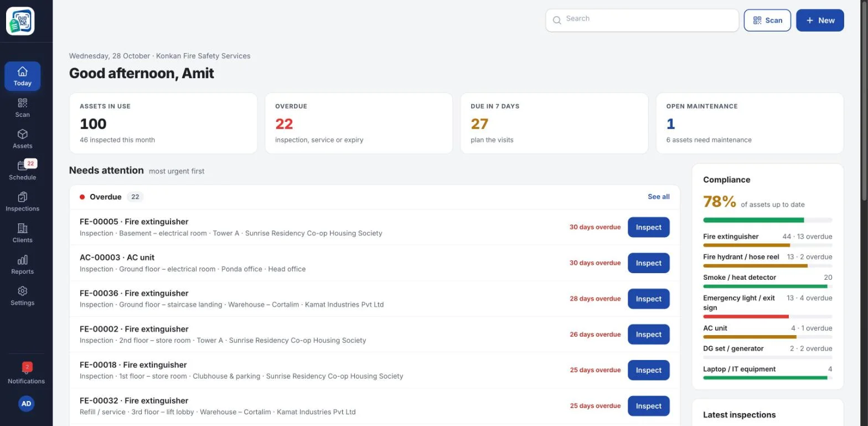Create a new item with New button

coord(820,20)
